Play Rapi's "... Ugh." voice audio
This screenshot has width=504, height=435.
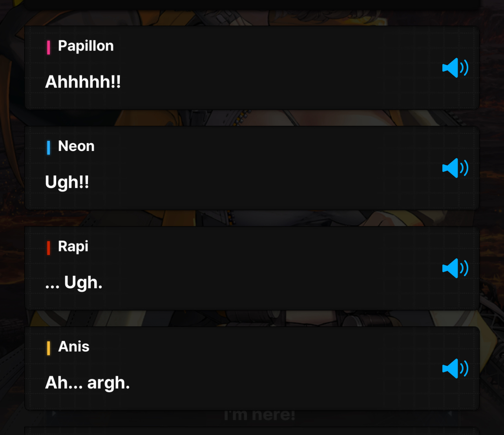455,268
